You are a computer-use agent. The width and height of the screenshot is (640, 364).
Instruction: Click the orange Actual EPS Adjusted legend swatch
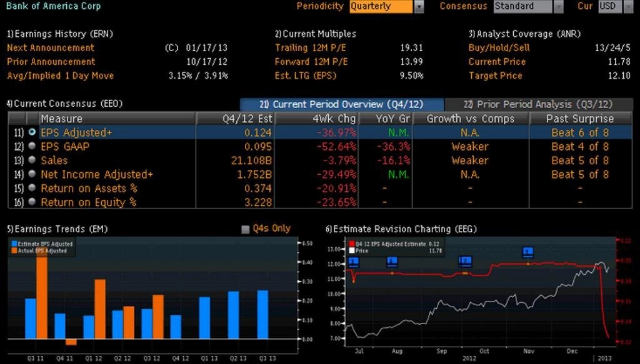tap(14, 251)
